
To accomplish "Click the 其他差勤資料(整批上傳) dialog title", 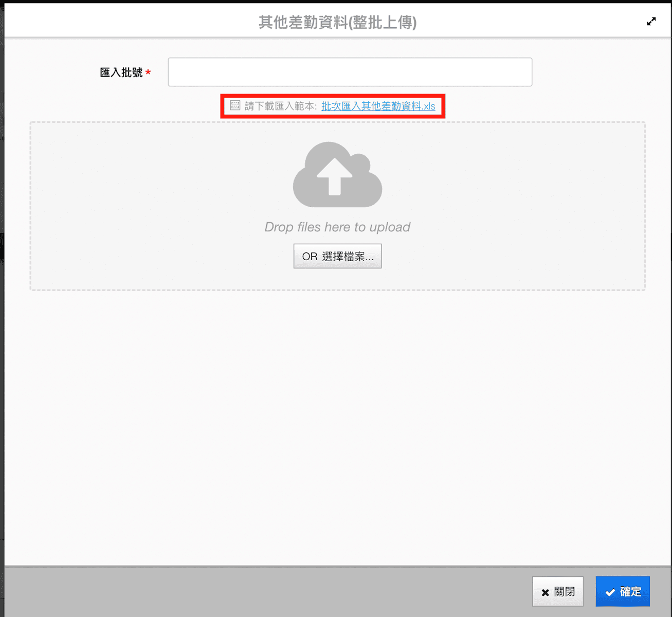I will [x=337, y=23].
